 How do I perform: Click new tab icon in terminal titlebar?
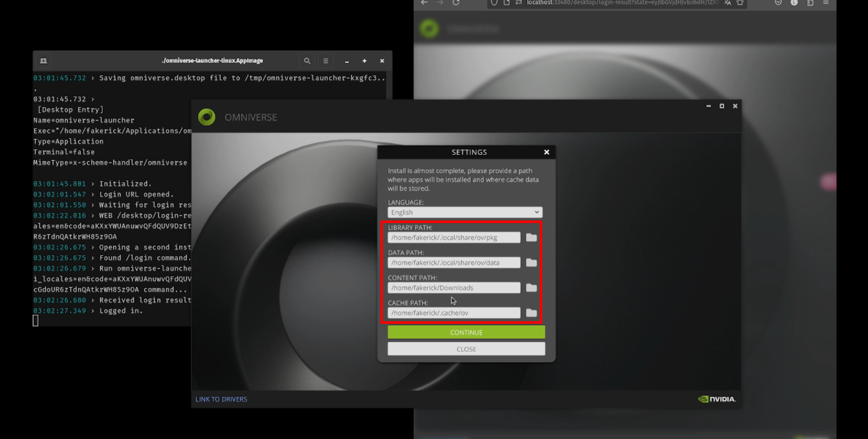(x=43, y=61)
